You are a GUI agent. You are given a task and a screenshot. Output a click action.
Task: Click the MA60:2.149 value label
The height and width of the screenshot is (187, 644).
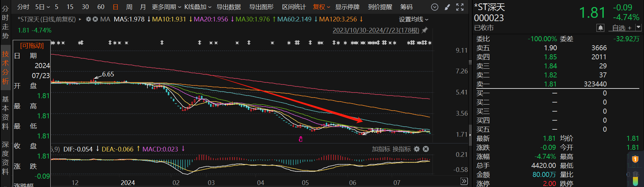tap(294, 19)
